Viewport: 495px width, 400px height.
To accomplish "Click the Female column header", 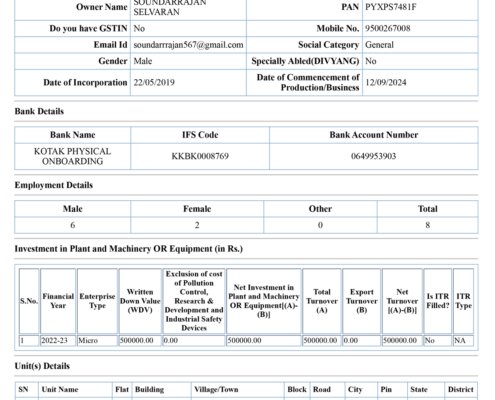I will [197, 209].
